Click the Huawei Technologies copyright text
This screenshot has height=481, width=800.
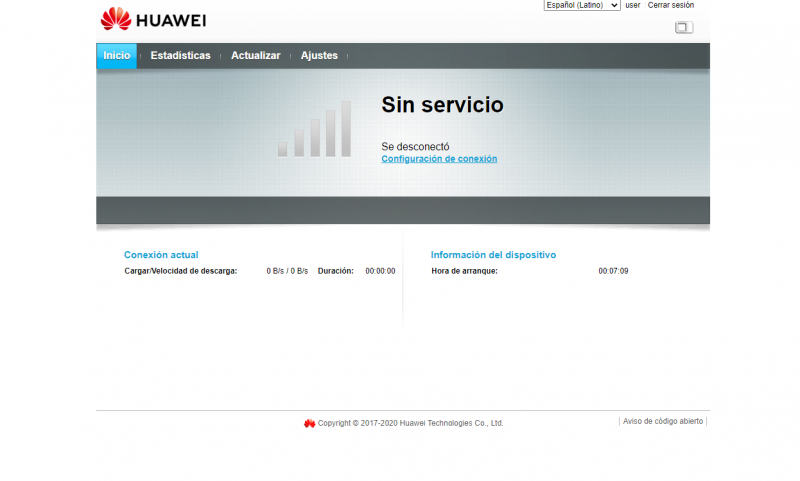pos(410,423)
